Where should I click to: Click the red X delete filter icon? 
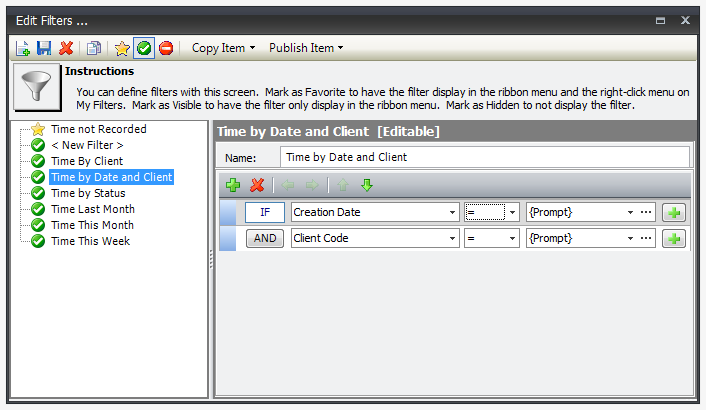[66, 48]
